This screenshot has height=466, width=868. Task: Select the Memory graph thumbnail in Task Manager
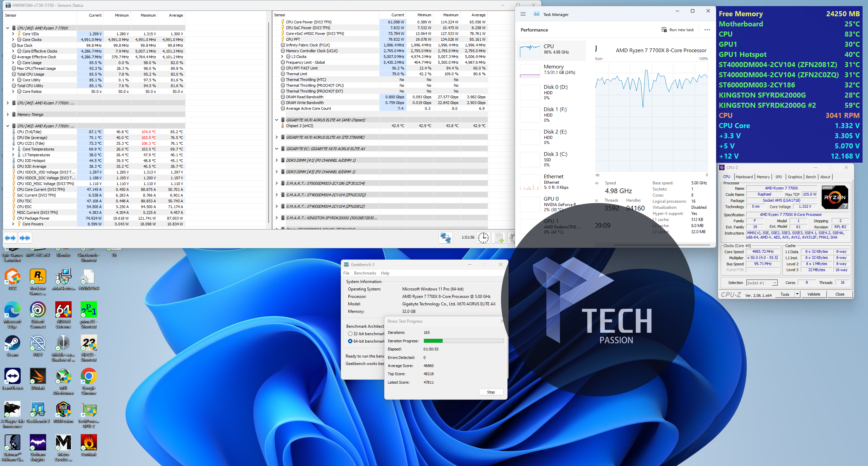(x=530, y=71)
